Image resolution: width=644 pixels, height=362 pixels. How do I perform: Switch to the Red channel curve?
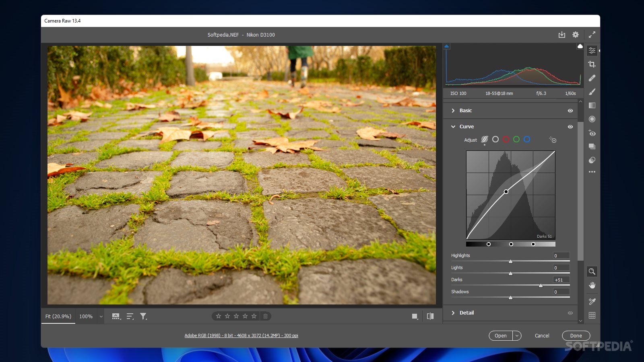click(506, 140)
